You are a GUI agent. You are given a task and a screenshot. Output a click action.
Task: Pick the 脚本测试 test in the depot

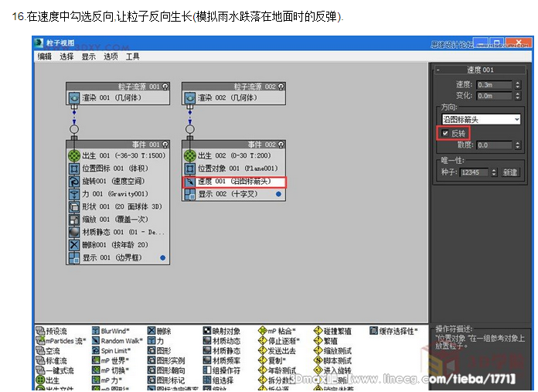tap(332, 360)
